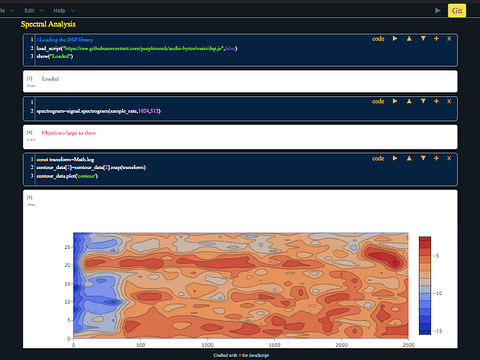Click the show("Loaded") code line

55,56
